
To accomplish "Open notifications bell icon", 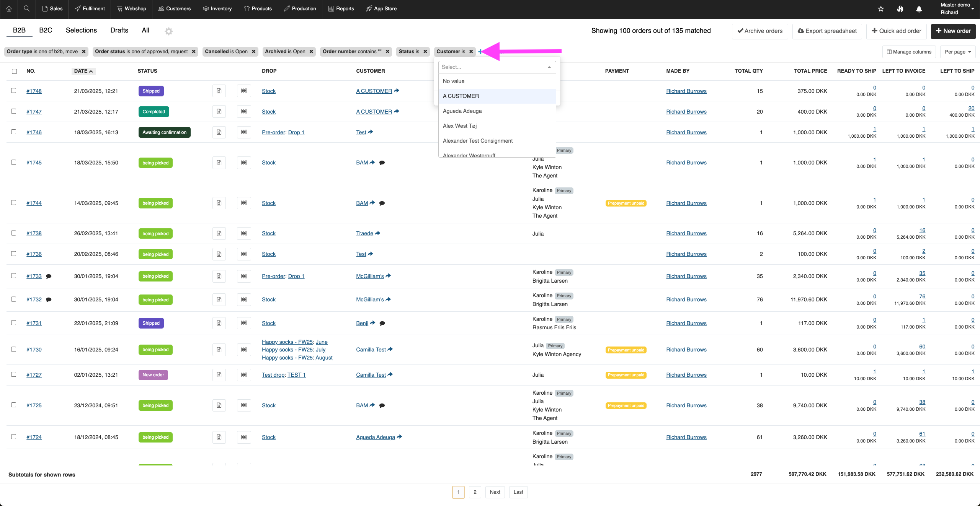I will [x=919, y=9].
